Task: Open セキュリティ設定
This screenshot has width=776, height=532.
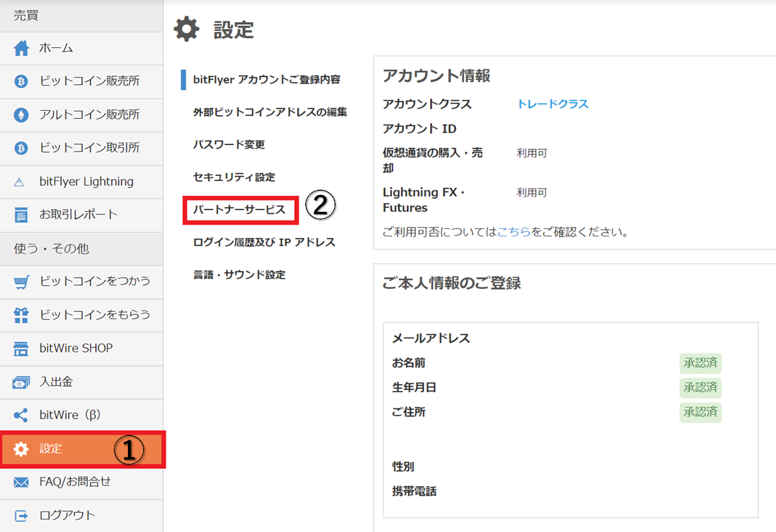Action: (x=234, y=177)
